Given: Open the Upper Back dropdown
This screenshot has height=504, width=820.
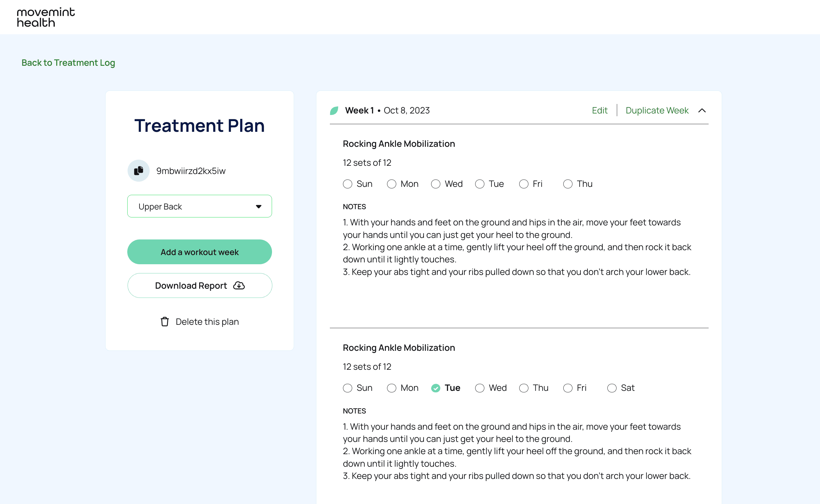Looking at the screenshot, I should 199,206.
